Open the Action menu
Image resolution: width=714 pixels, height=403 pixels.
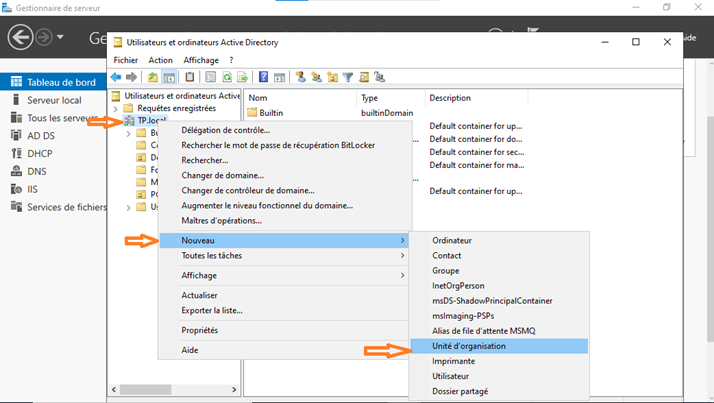(160, 60)
